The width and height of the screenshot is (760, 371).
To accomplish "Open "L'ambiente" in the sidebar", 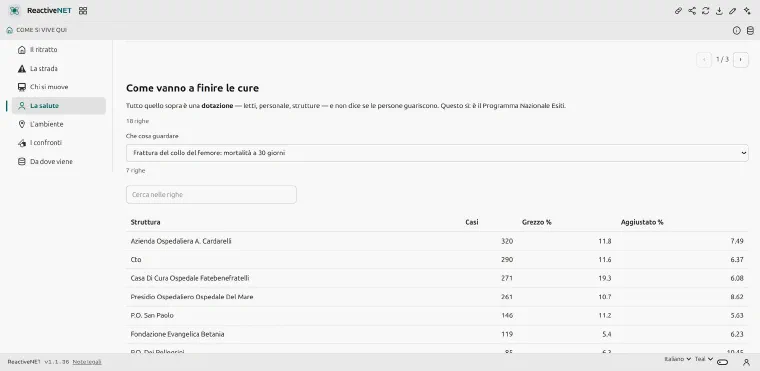I will [59, 124].
